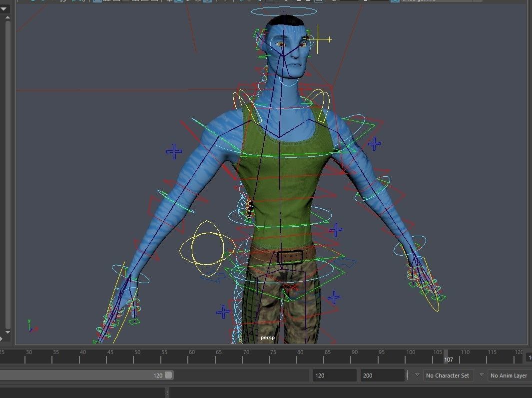Open the dropdown arrow before No Character Set
The image size is (532, 398).
point(417,375)
